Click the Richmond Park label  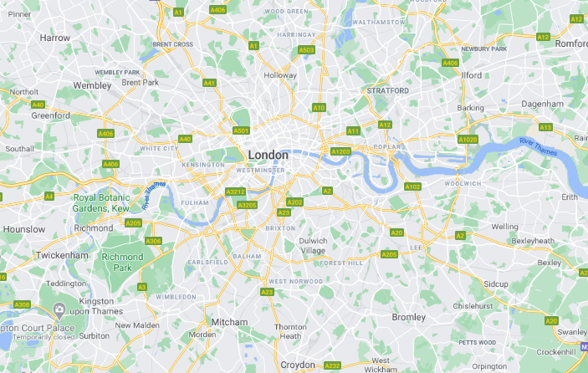123,262
